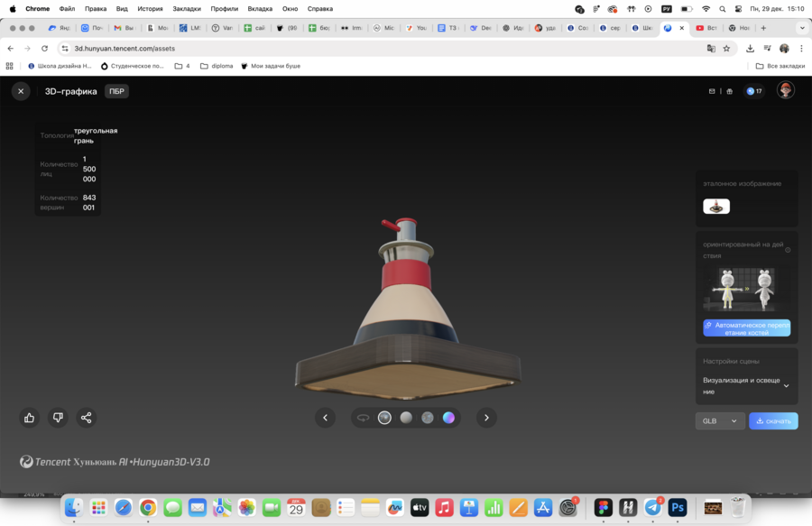
Task: Click the reference image thumbnail
Action: [x=716, y=207]
